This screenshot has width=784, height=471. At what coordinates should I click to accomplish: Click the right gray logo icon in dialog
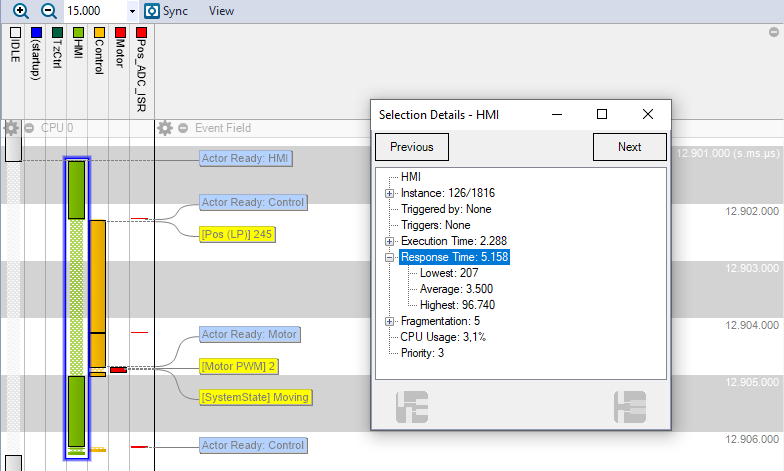click(x=630, y=407)
